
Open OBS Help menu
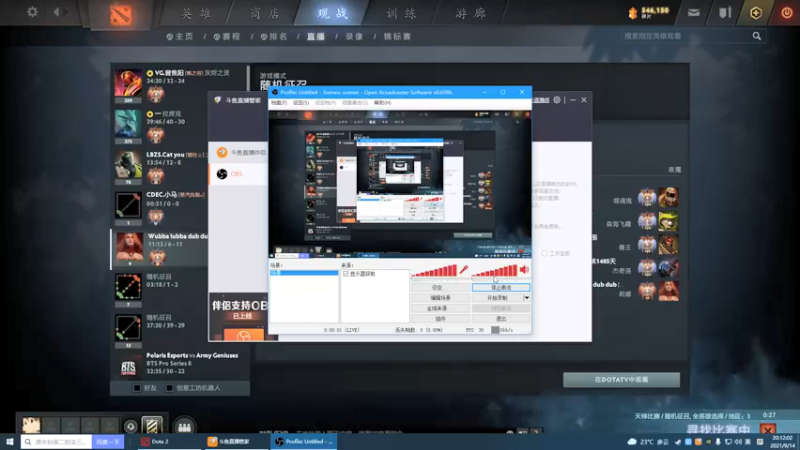[x=383, y=103]
